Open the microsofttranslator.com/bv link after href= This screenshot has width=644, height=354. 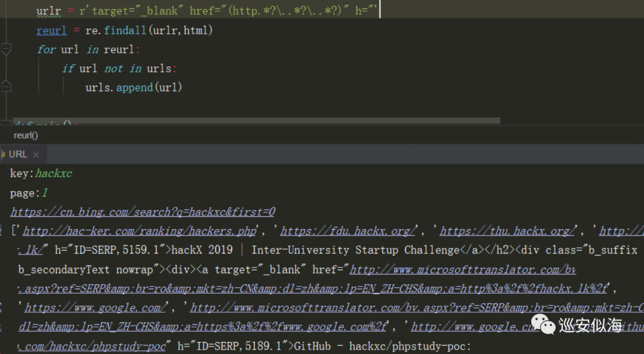tap(463, 269)
